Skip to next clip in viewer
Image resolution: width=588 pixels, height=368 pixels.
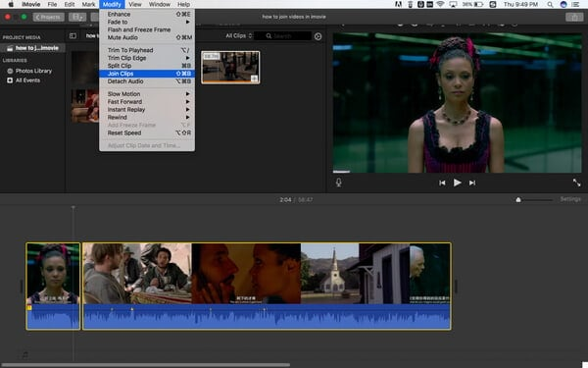point(472,183)
